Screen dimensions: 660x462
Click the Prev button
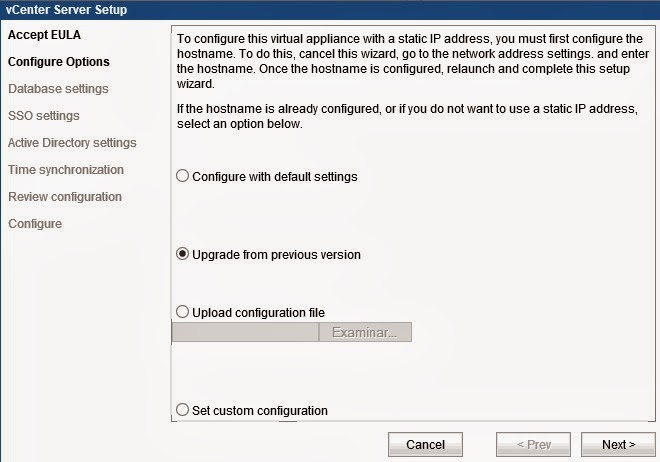(x=533, y=444)
